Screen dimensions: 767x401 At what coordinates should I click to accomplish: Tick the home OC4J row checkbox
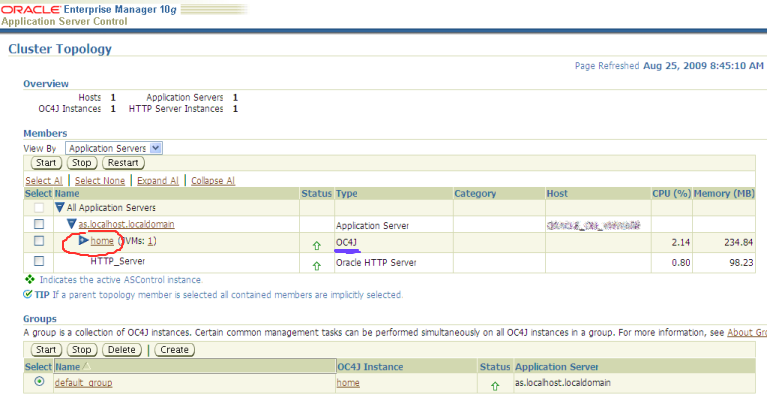(x=39, y=241)
